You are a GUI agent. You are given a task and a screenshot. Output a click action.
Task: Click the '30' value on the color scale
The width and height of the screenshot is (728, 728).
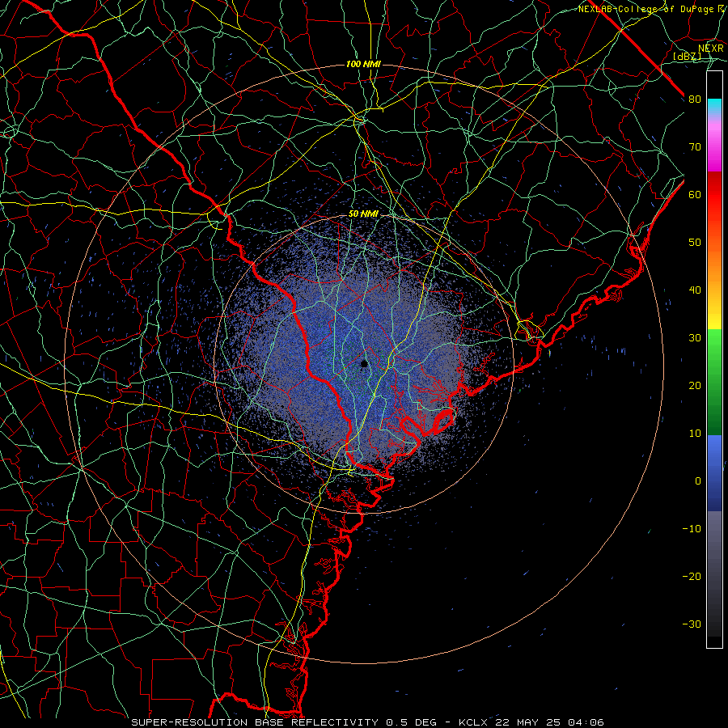tap(695, 338)
